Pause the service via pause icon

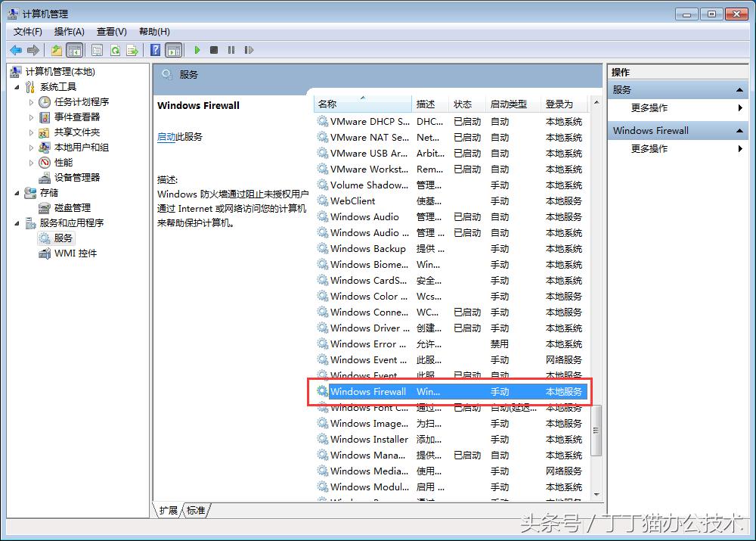coord(232,50)
